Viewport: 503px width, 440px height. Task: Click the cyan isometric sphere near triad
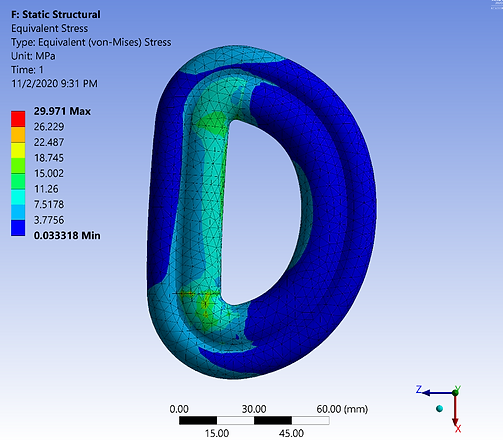pos(440,409)
